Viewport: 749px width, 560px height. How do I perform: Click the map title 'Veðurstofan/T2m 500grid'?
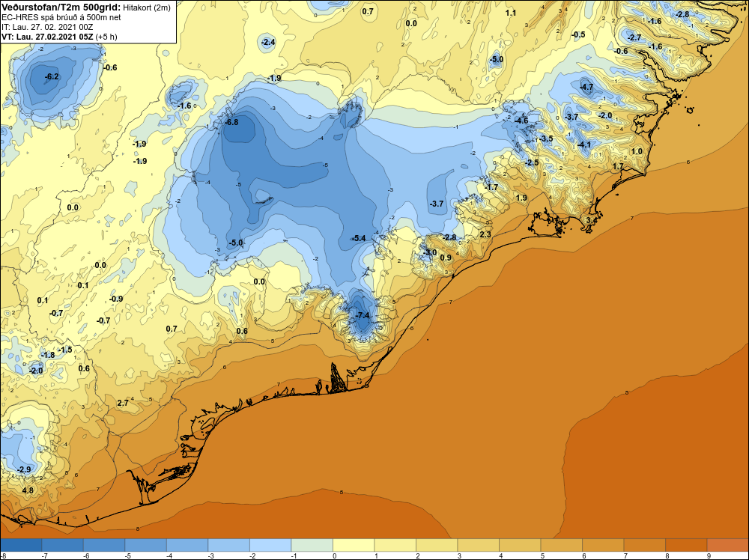(60, 7)
